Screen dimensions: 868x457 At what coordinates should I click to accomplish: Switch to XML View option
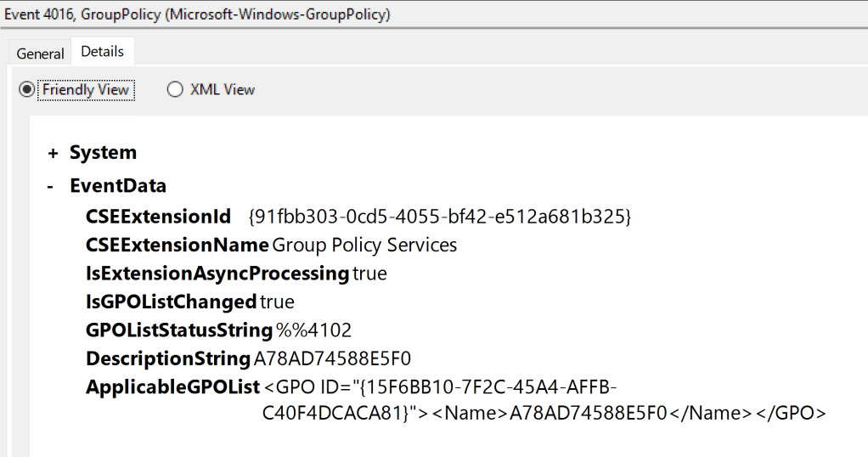tap(176, 89)
